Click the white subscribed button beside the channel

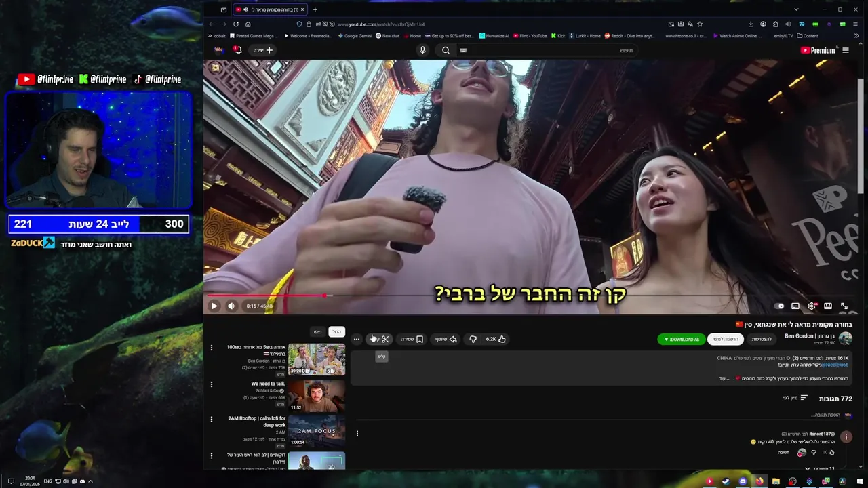pyautogui.click(x=726, y=339)
